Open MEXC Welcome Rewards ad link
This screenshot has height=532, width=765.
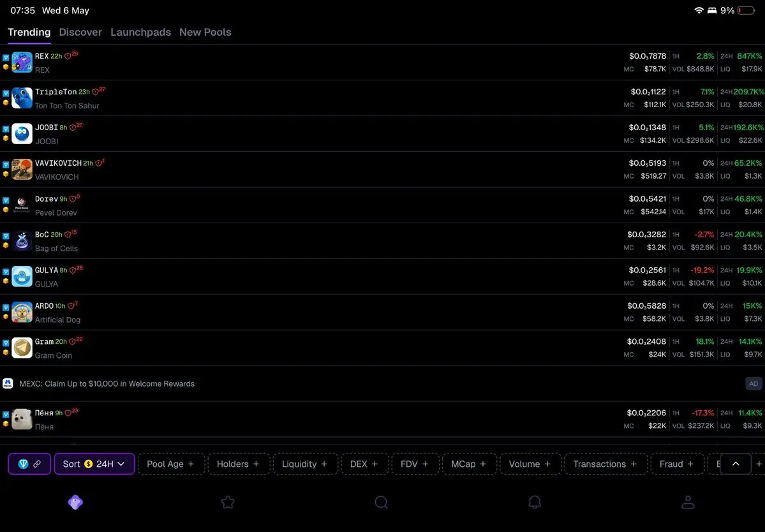[107, 384]
